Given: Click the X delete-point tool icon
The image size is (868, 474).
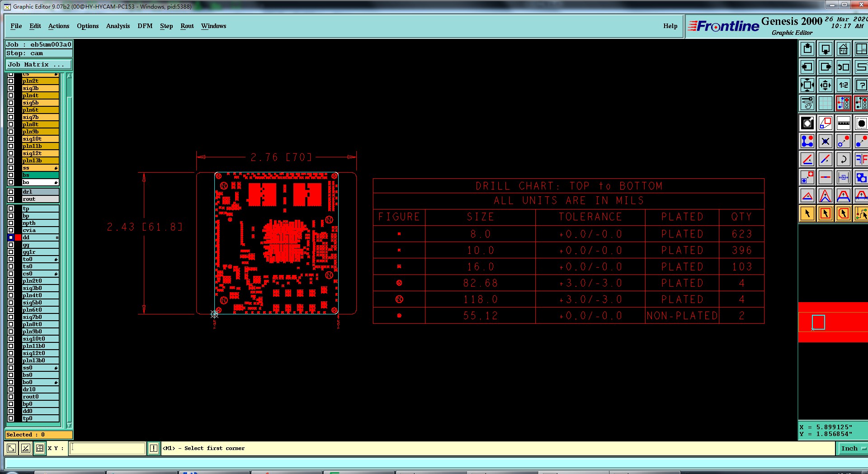Looking at the screenshot, I should (826, 141).
